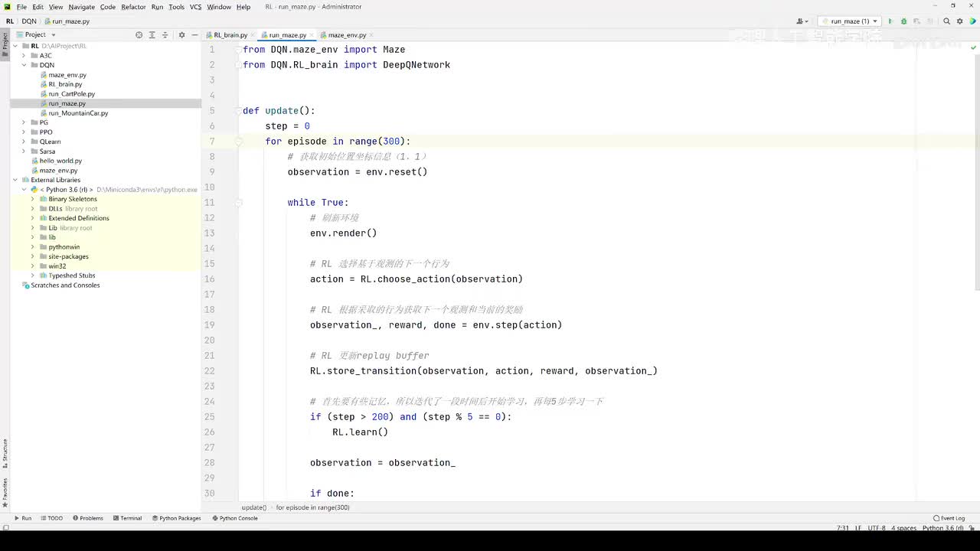The width and height of the screenshot is (980, 551).
Task: Open the Event Log
Action: coord(949,518)
